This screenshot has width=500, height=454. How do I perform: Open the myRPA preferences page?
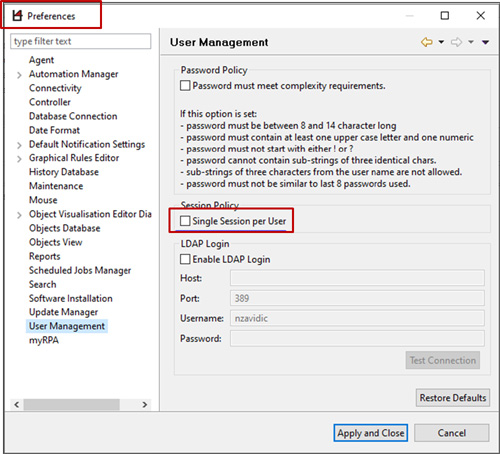point(44,340)
